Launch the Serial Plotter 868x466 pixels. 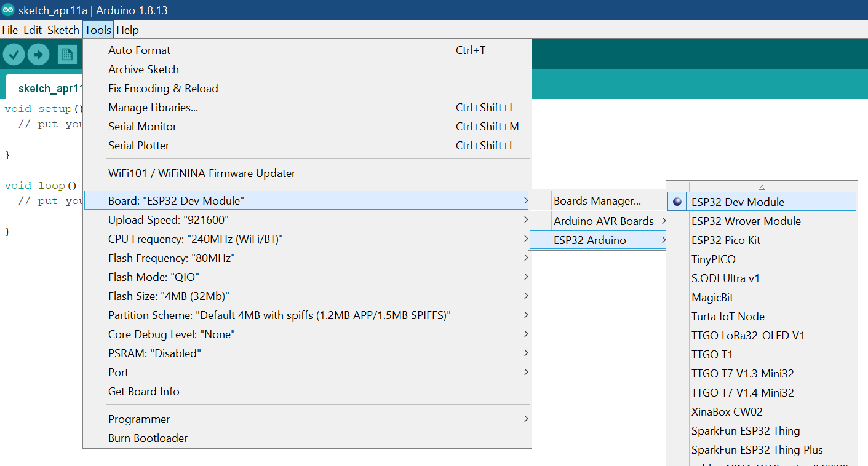307,146
